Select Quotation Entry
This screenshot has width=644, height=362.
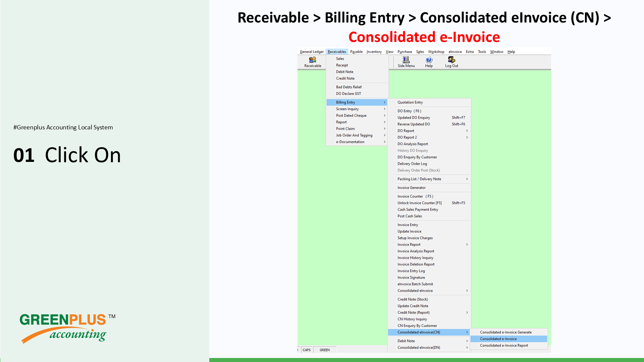[x=429, y=102]
